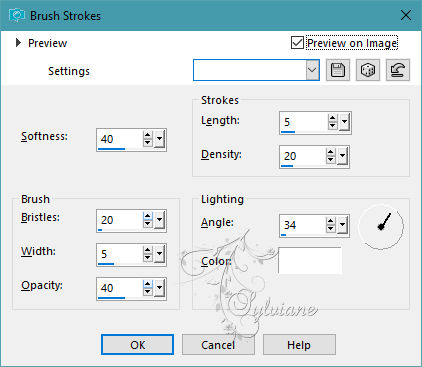This screenshot has height=367, width=422.
Task: Decrease the Strokes Length with down arrow
Action: 332,126
